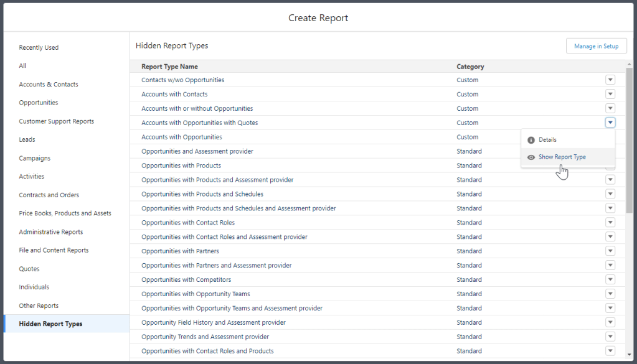Click arrow icon for Opportunities with Competitors row
The height and width of the screenshot is (364, 637).
coord(610,280)
